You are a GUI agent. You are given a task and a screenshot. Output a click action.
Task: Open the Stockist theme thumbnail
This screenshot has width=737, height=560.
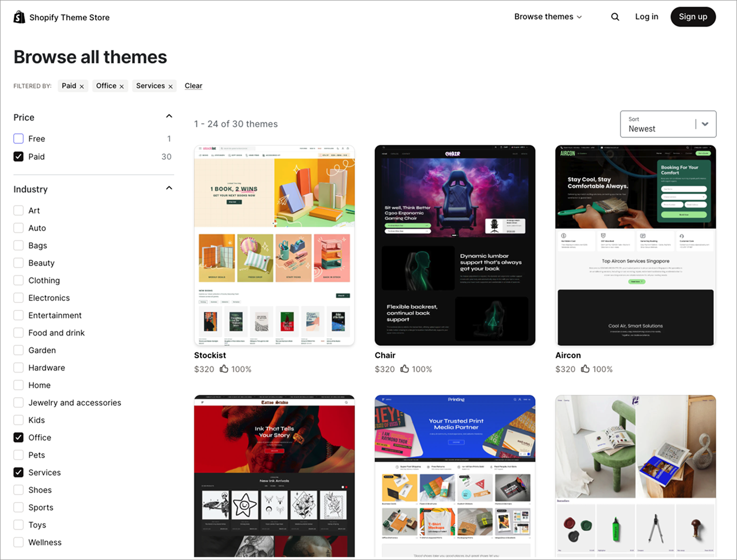point(274,245)
